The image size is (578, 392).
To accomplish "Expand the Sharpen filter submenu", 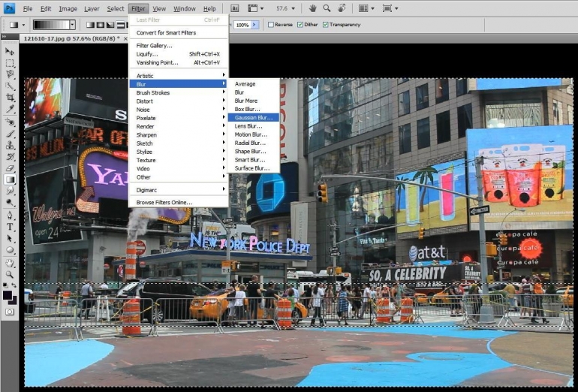I will pyautogui.click(x=179, y=135).
